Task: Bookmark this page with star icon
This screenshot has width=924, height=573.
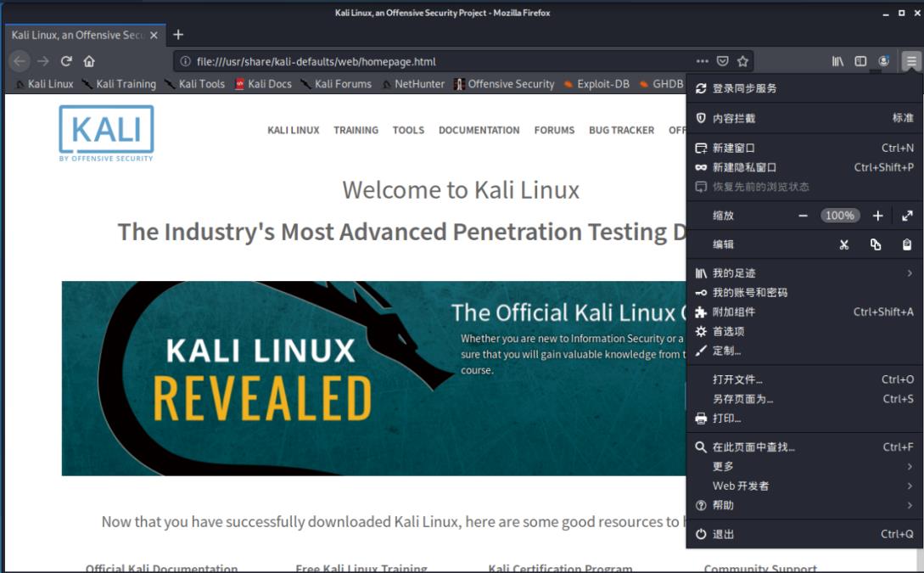Action: (742, 61)
